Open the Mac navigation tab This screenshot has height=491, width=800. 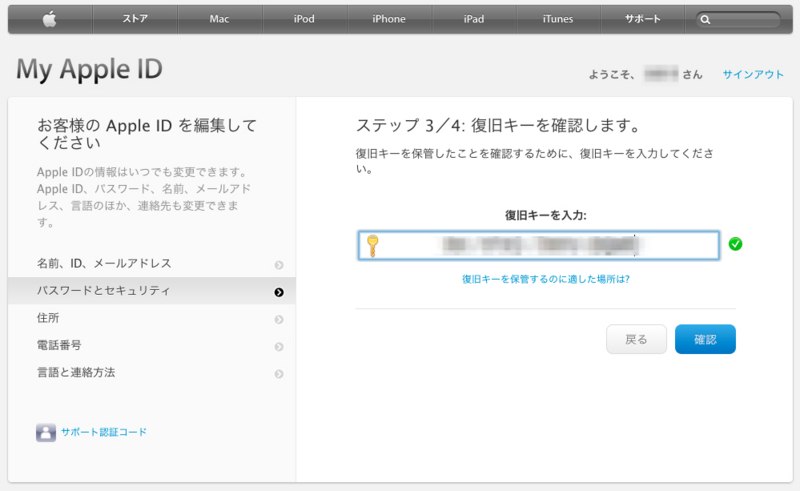219,19
